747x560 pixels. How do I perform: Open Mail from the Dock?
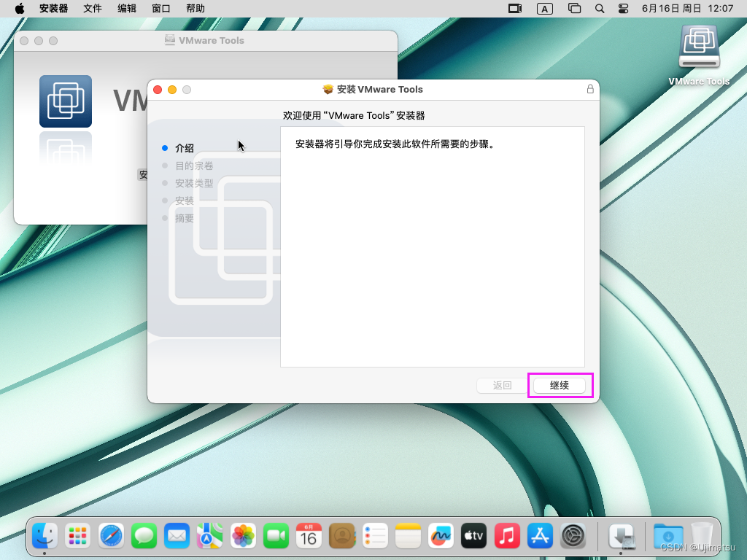[x=177, y=536]
